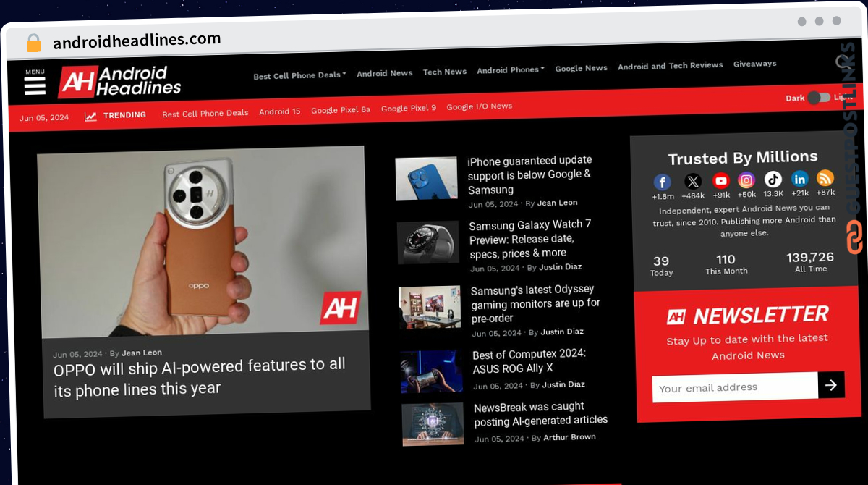Open trending Android 15 link
The width and height of the screenshot is (868, 485).
pos(280,111)
